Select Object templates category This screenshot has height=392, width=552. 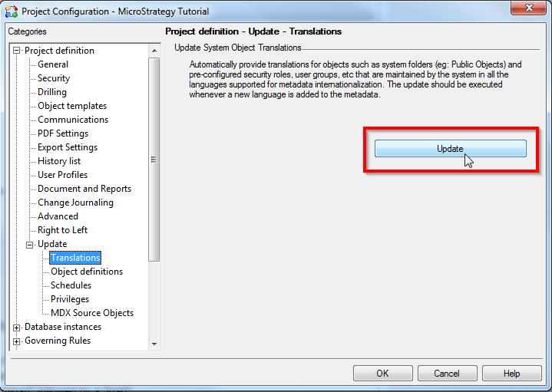tap(72, 106)
